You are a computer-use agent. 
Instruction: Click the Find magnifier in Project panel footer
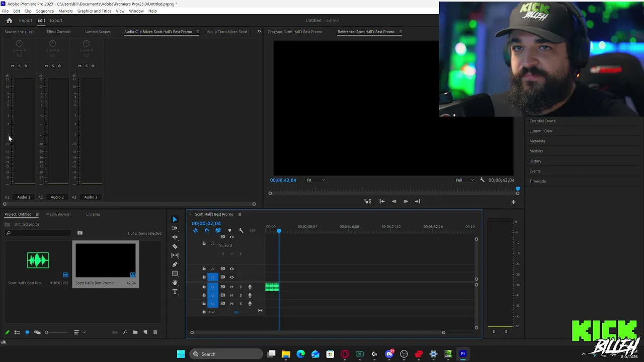(125, 332)
